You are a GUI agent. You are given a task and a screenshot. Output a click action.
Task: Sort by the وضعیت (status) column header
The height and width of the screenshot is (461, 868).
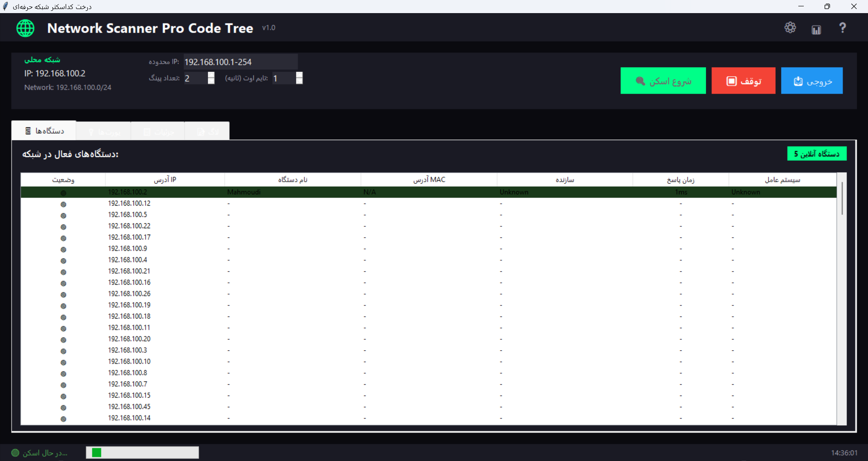(63, 180)
